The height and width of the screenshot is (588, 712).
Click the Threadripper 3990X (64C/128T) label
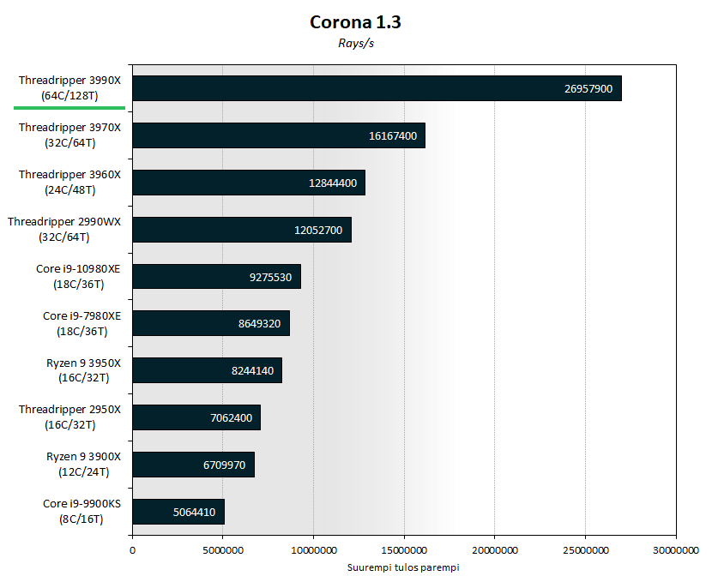point(70,88)
